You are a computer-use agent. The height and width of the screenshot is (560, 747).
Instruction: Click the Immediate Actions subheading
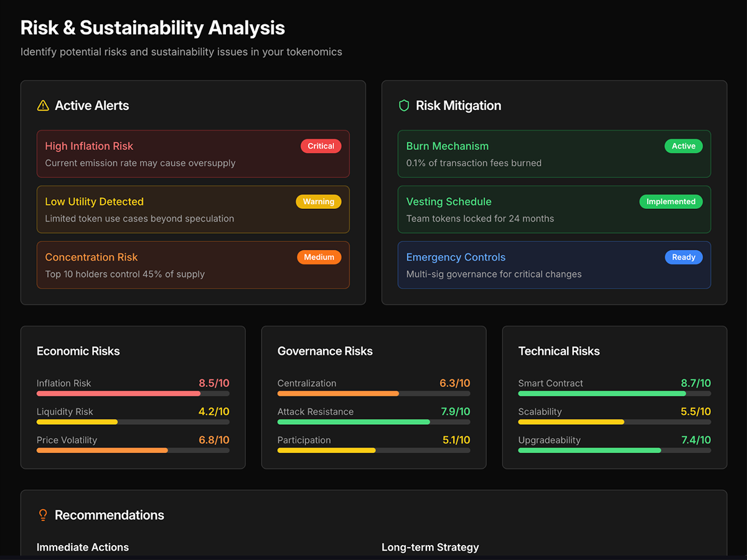point(83,548)
